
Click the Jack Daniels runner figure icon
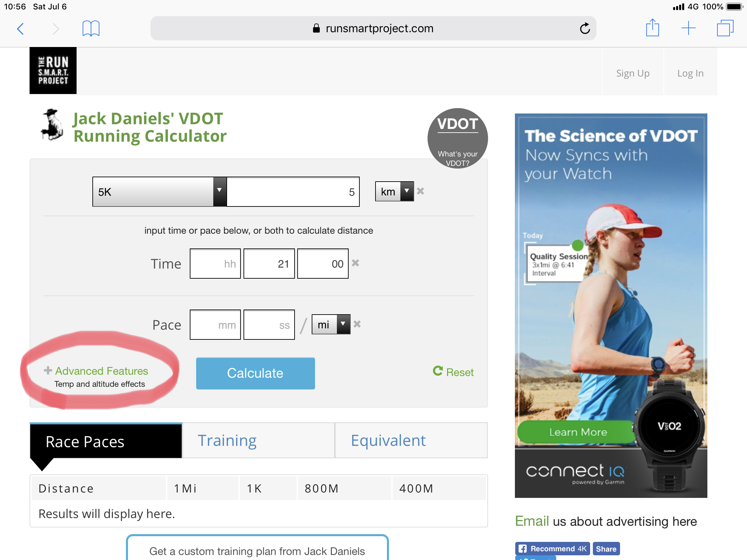pyautogui.click(x=52, y=125)
